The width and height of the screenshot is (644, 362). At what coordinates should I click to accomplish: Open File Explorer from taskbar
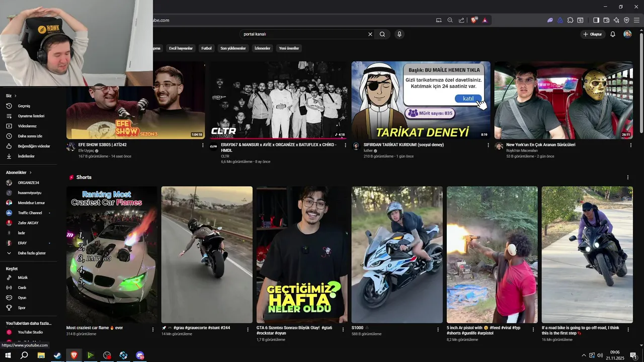tap(41, 355)
